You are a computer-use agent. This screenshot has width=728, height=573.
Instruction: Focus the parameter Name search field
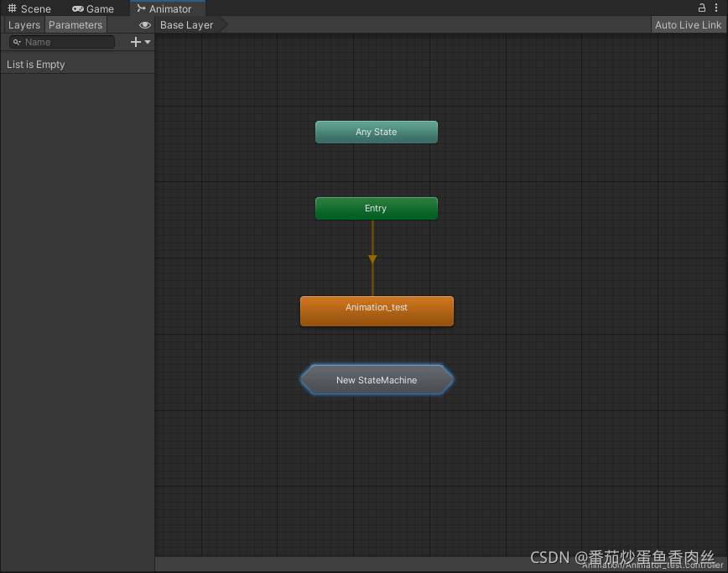tap(62, 42)
